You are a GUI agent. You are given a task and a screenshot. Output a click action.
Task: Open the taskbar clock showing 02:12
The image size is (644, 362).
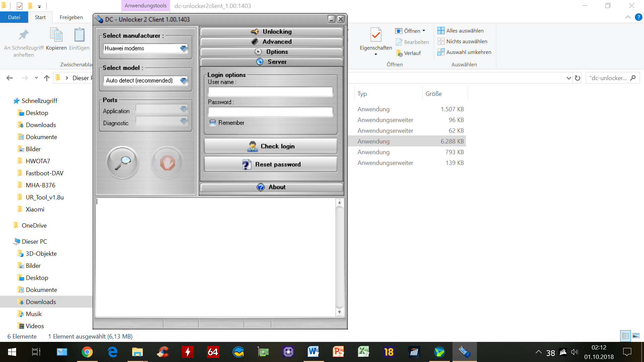tap(599, 352)
